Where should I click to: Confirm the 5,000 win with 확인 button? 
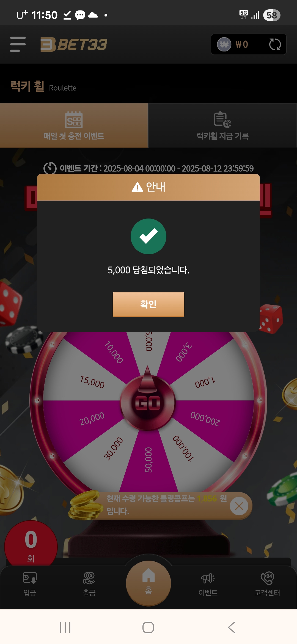[148, 304]
